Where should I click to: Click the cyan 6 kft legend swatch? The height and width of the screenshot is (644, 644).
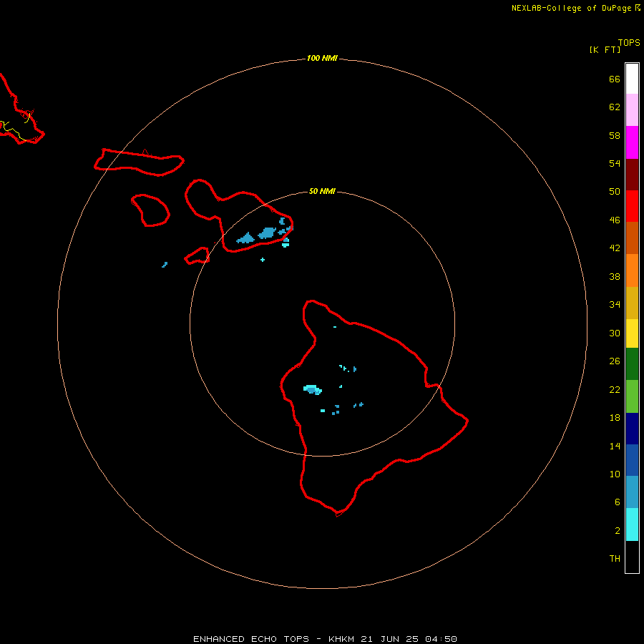click(632, 525)
